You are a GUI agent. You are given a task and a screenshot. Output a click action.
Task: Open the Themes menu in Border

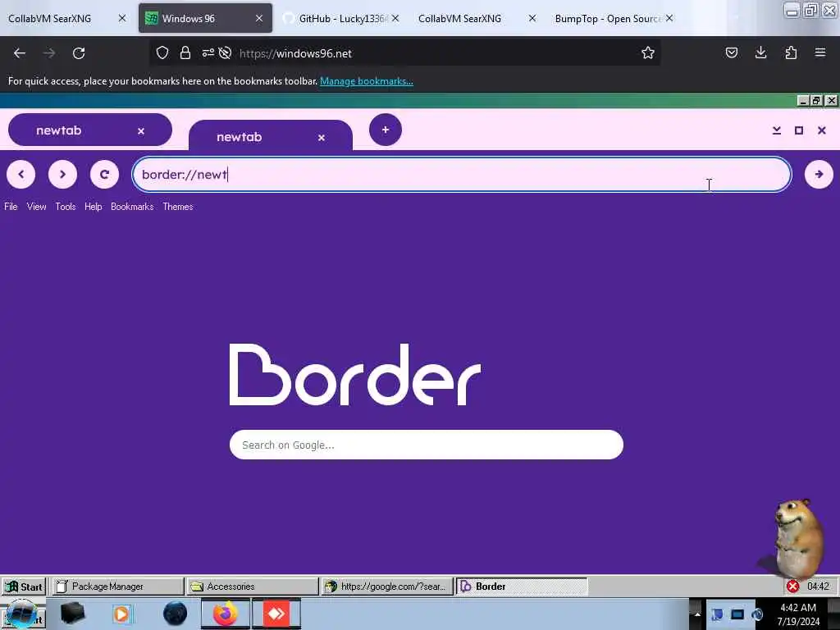point(178,207)
